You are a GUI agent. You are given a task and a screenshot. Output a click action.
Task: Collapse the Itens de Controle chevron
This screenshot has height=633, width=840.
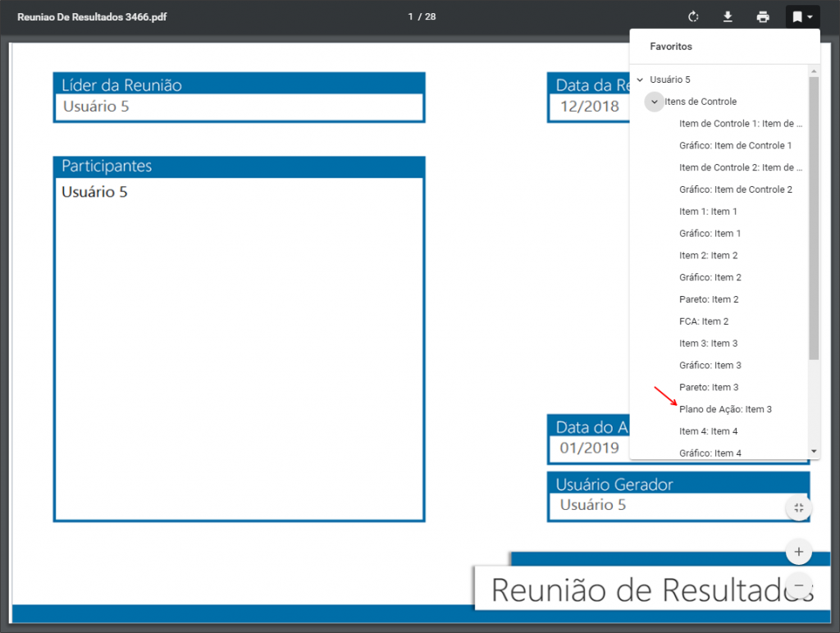pyautogui.click(x=654, y=101)
